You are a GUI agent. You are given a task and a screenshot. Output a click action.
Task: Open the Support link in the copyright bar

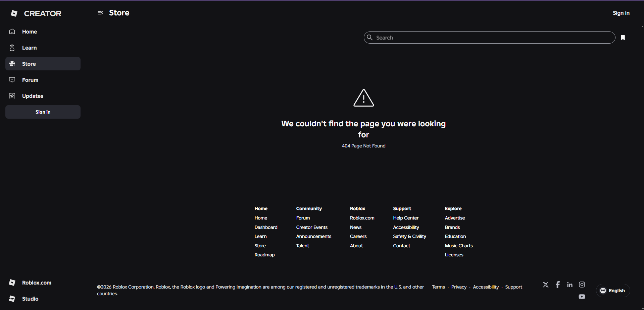(x=513, y=287)
